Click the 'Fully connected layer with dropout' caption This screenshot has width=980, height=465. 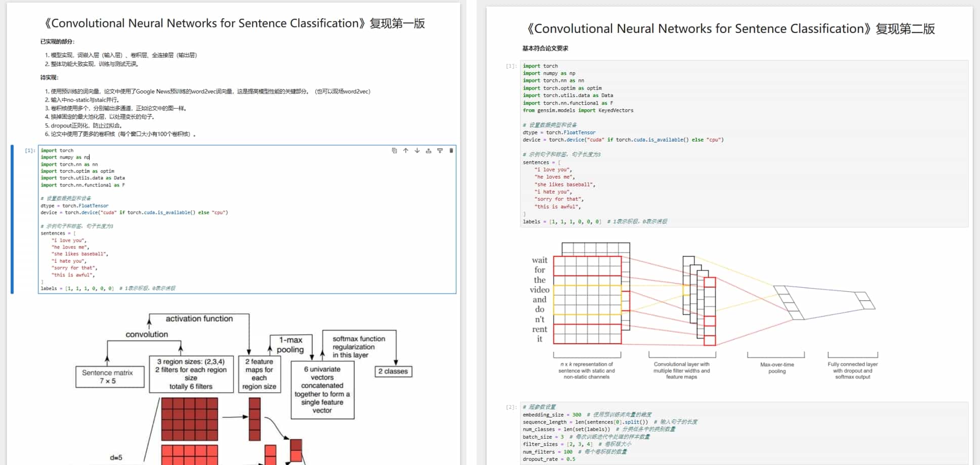pyautogui.click(x=853, y=370)
